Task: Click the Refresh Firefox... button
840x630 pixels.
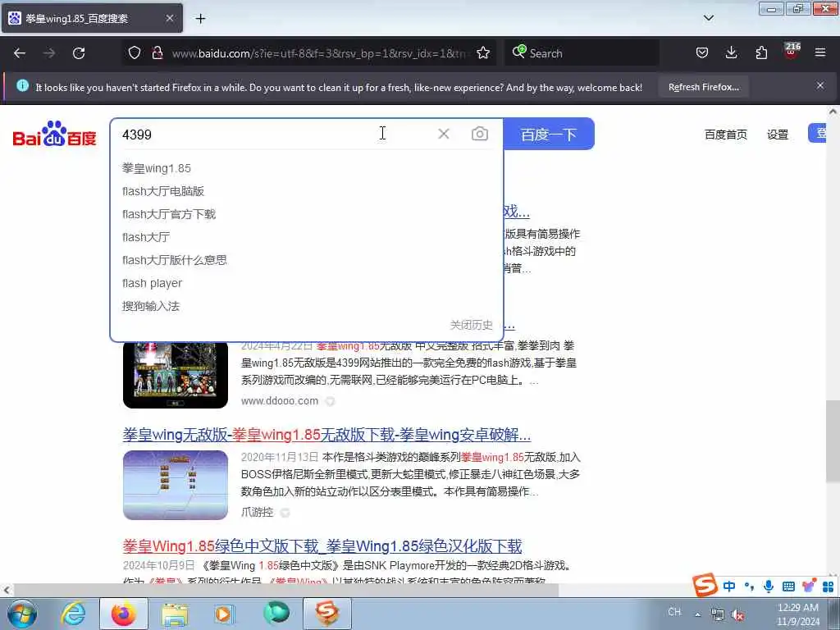Action: point(703,87)
